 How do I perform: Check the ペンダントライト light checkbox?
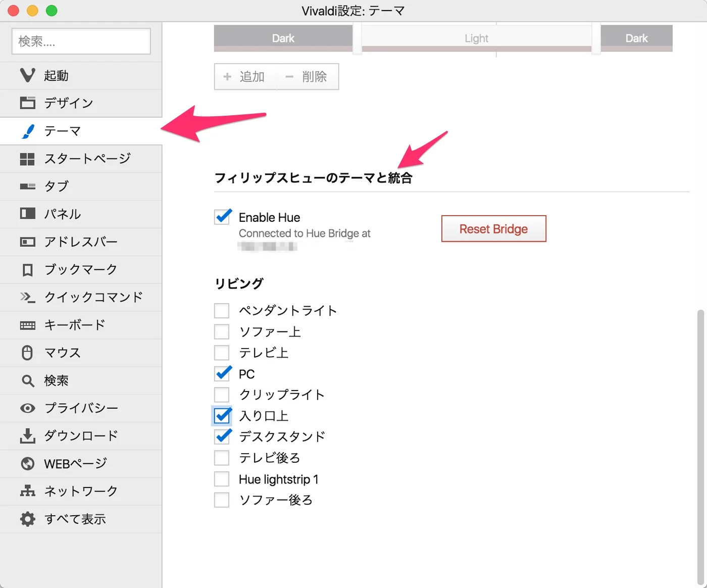pyautogui.click(x=222, y=310)
